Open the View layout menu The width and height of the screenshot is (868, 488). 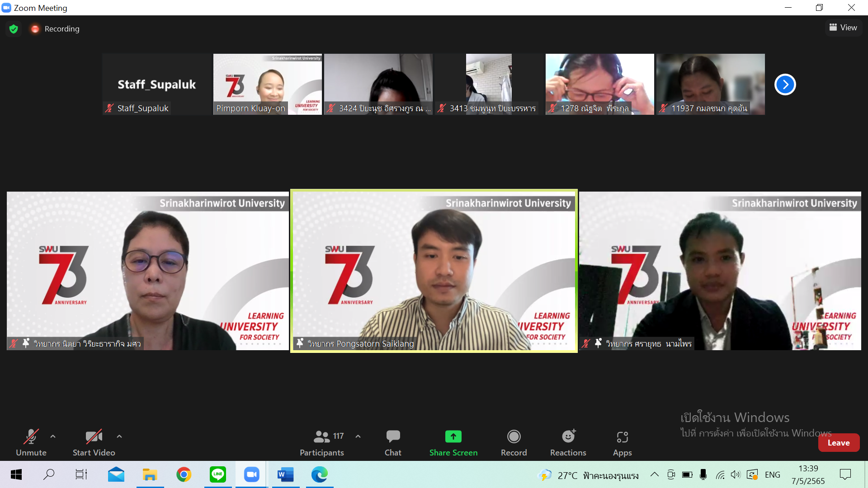coord(843,28)
